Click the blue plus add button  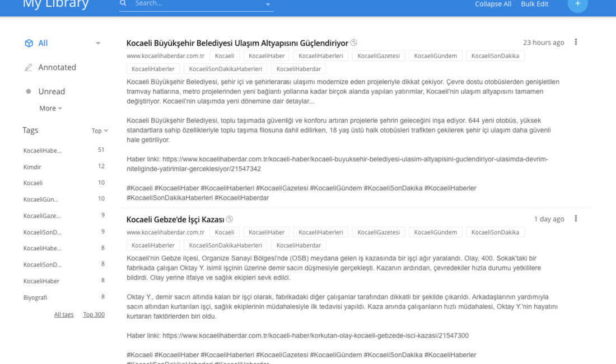(x=577, y=4)
